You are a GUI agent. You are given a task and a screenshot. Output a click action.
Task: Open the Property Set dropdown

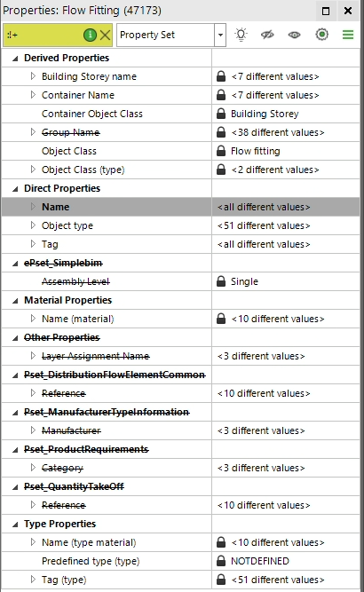(220, 36)
